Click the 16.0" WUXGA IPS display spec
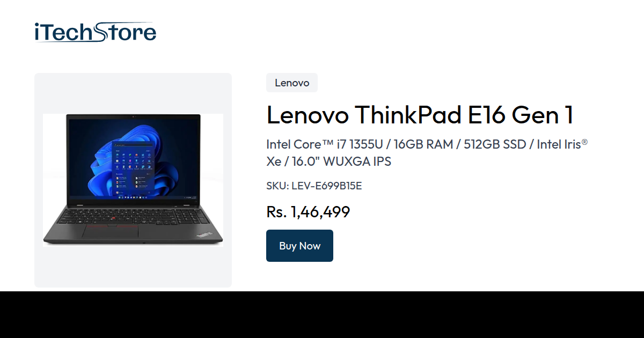This screenshot has height=338, width=644. click(348, 161)
